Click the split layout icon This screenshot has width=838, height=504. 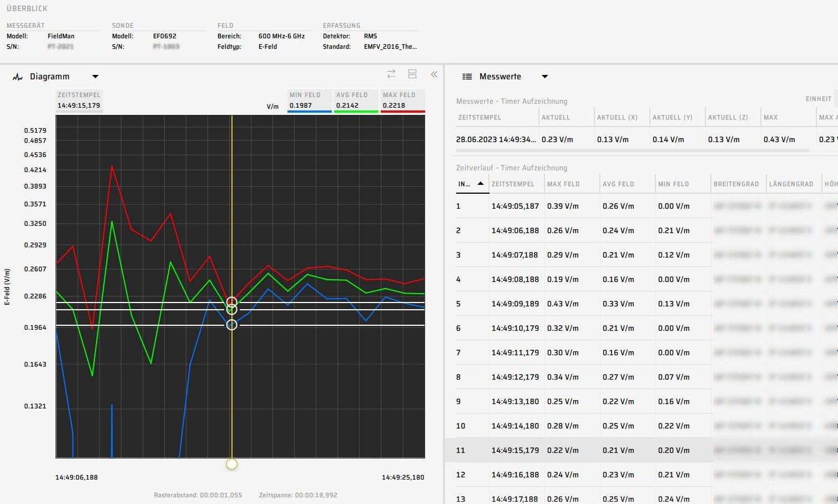[412, 74]
